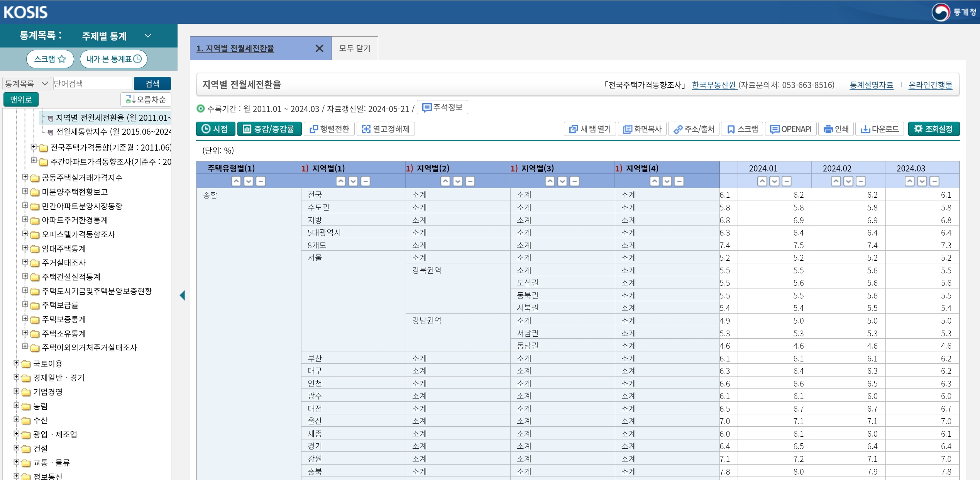Open the 통계설명자료 link
The width and height of the screenshot is (980, 480).
(871, 85)
